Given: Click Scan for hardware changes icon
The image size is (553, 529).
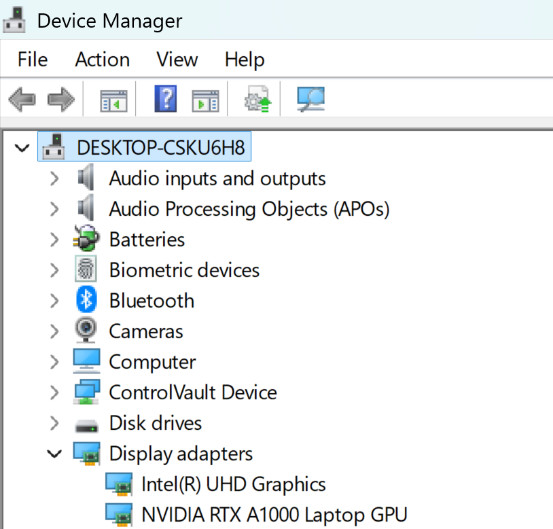Looking at the screenshot, I should (311, 99).
